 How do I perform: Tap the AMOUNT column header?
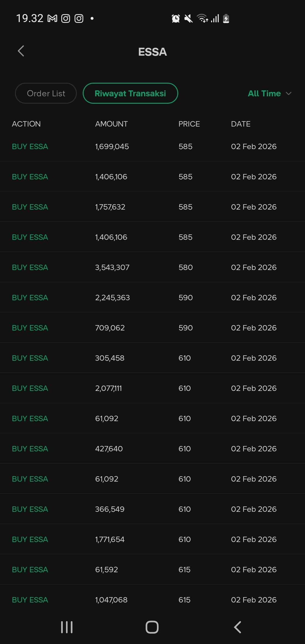[111, 124]
